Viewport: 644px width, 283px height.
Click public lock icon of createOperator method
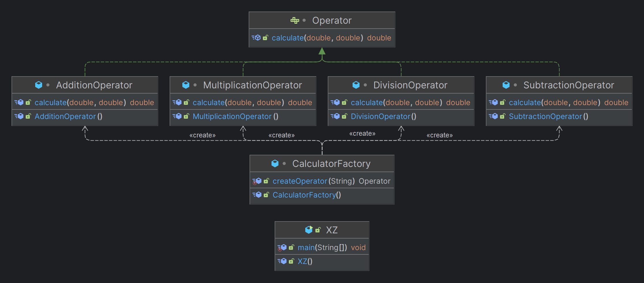(266, 181)
